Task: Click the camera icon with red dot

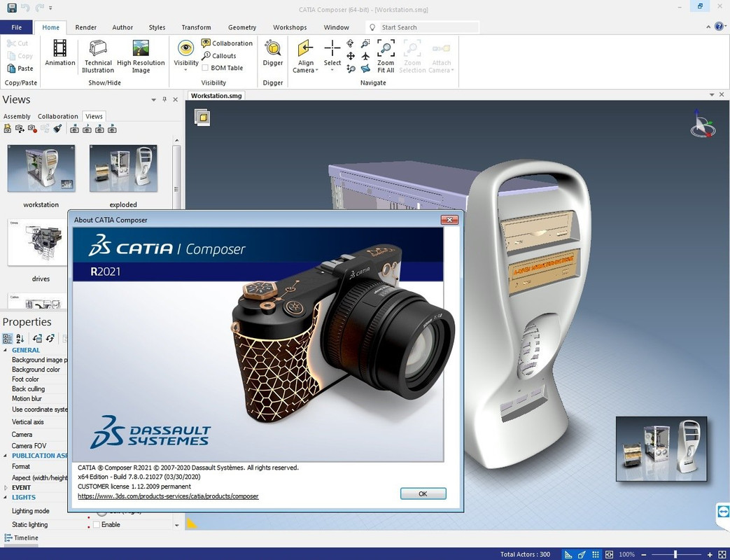Action: 32,129
